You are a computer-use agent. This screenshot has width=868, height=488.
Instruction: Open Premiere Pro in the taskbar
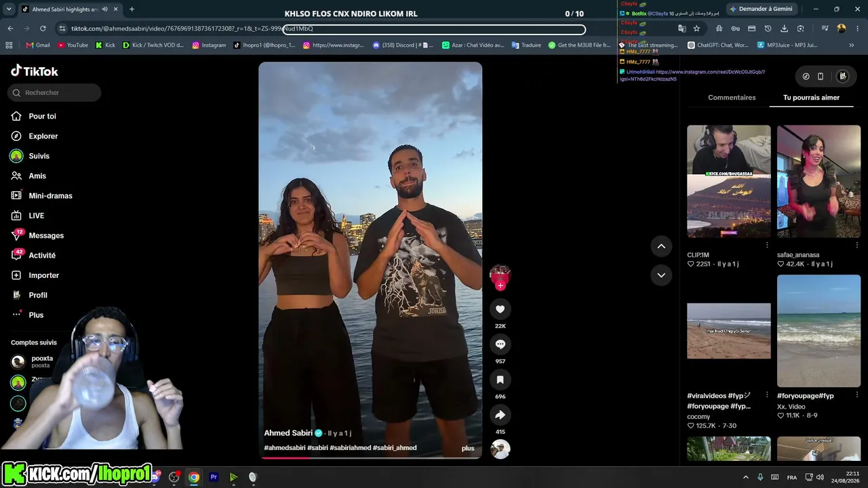pos(214,477)
